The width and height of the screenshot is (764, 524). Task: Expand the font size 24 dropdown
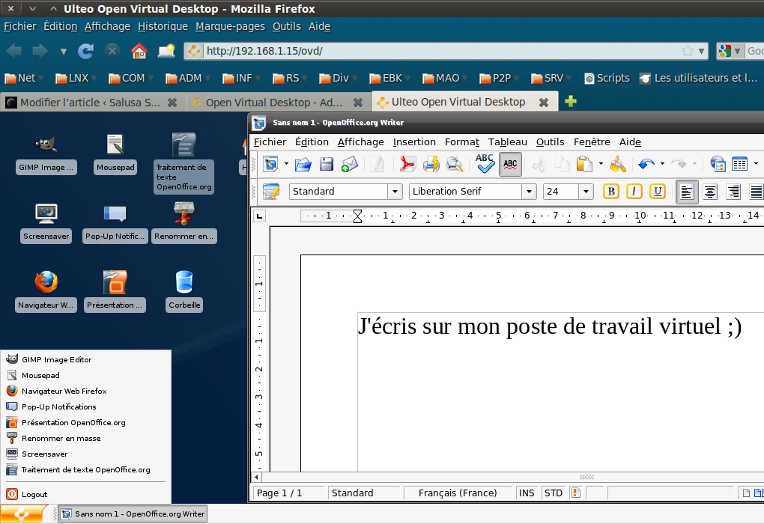(x=586, y=192)
